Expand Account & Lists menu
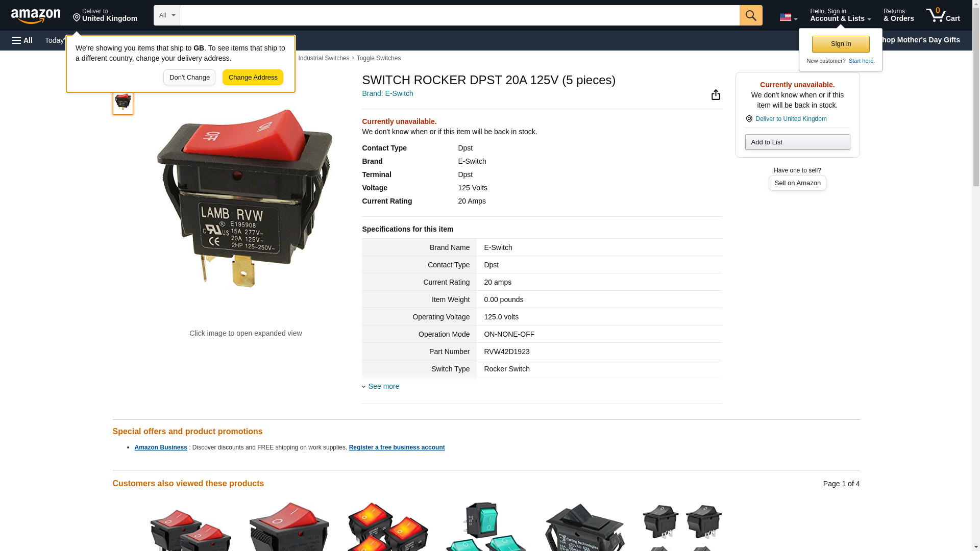The height and width of the screenshot is (551, 980). pyautogui.click(x=840, y=15)
